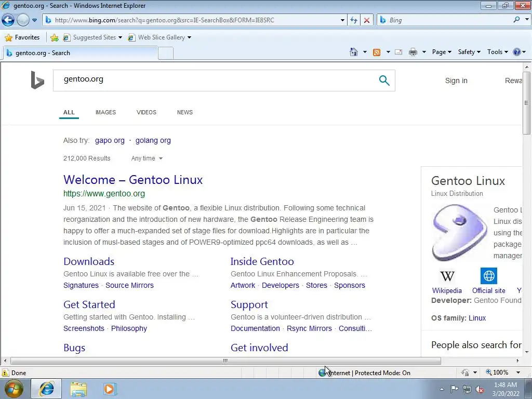The image size is (532, 399).
Task: Click the Forward navigation arrow button
Action: tap(23, 20)
